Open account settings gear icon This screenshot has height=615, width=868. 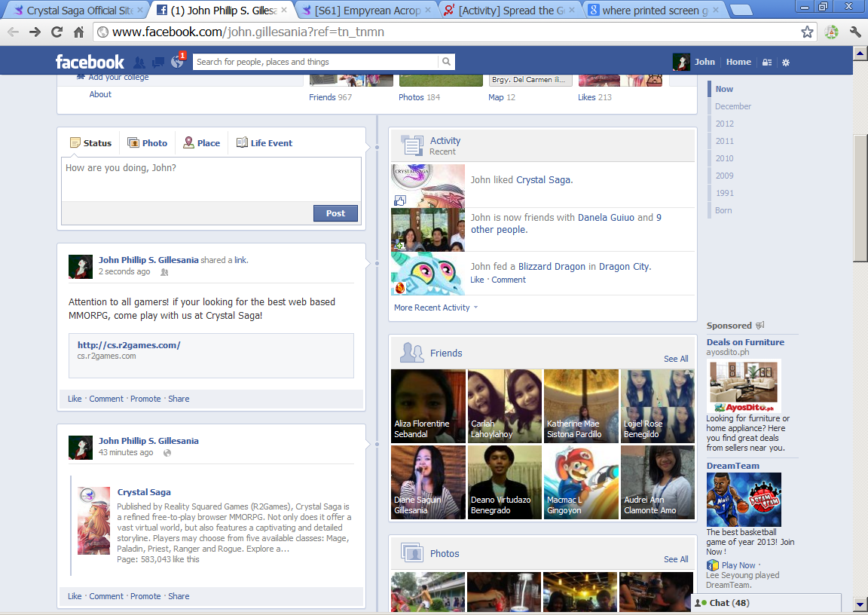(786, 63)
